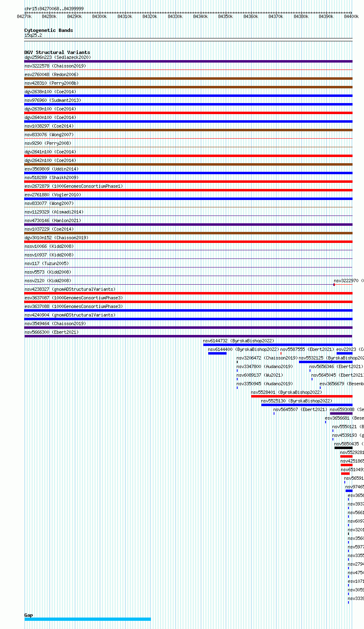
Task: Click the 15q25.2 cytogenetic band
Action: [33, 35]
